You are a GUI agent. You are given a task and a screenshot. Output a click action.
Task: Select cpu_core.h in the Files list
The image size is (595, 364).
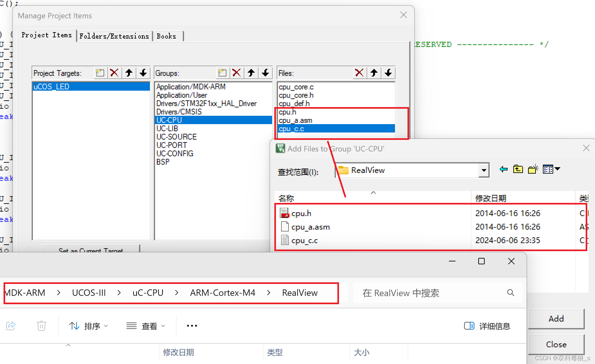(296, 95)
